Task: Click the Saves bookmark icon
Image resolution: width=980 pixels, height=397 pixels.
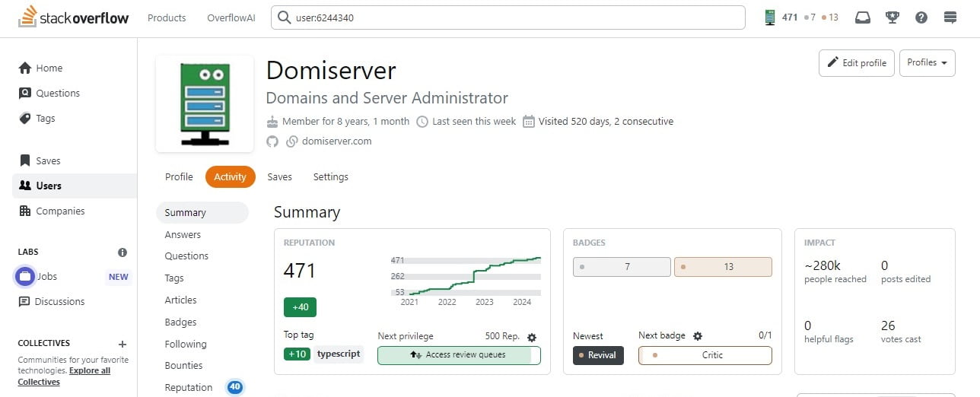Action: coord(25,160)
